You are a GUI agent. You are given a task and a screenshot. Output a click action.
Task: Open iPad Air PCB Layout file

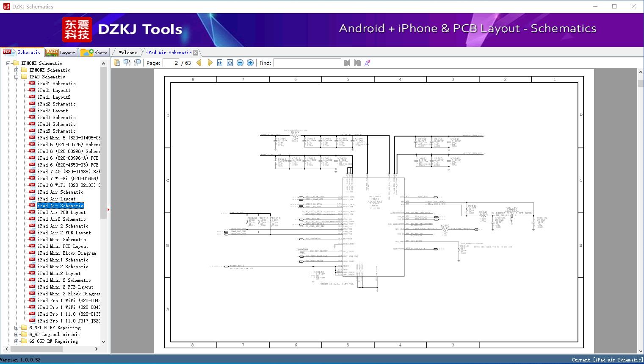pos(62,212)
